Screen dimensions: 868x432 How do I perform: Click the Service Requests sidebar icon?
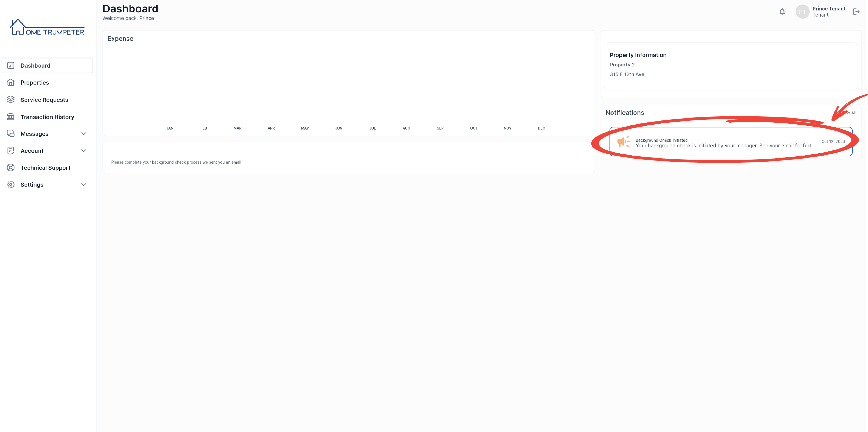[x=11, y=100]
